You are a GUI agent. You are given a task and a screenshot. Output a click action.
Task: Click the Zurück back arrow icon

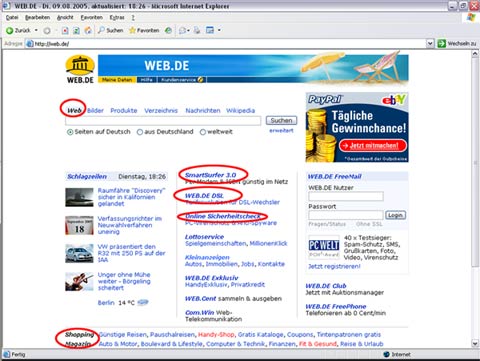(9, 31)
